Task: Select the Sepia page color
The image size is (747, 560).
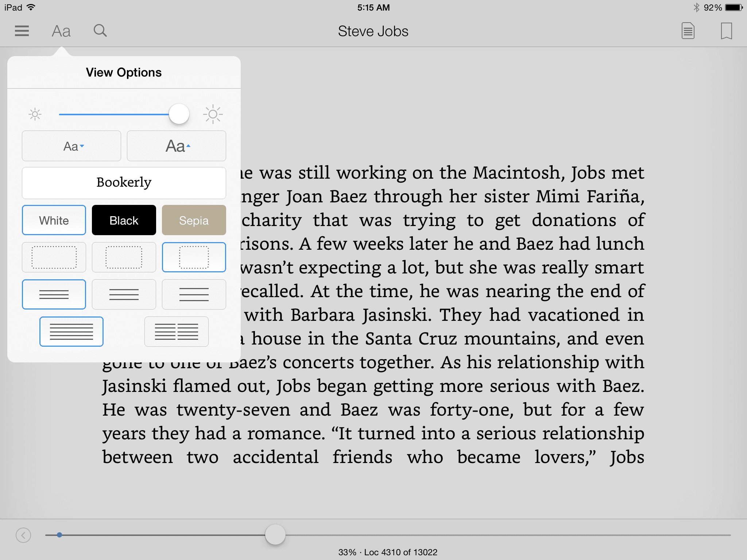Action: tap(194, 220)
